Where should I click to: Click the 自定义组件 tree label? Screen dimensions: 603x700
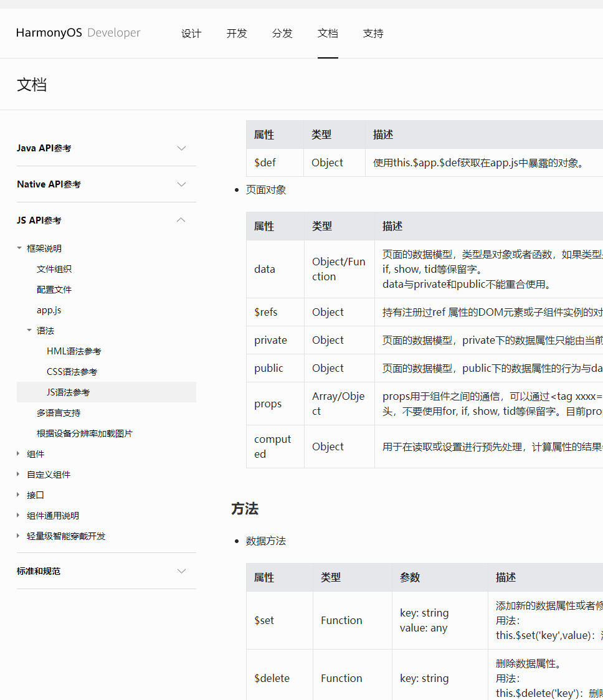[49, 475]
